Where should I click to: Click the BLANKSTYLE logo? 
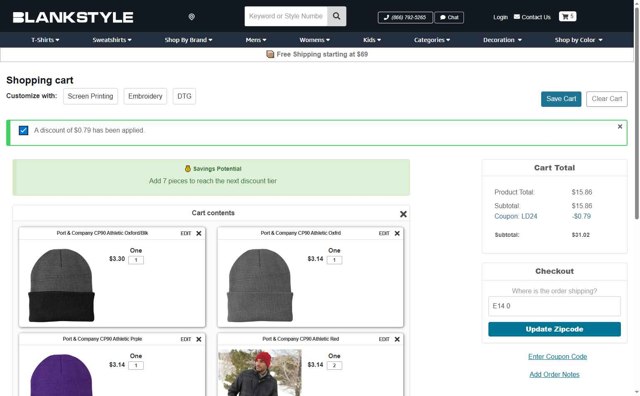(73, 17)
